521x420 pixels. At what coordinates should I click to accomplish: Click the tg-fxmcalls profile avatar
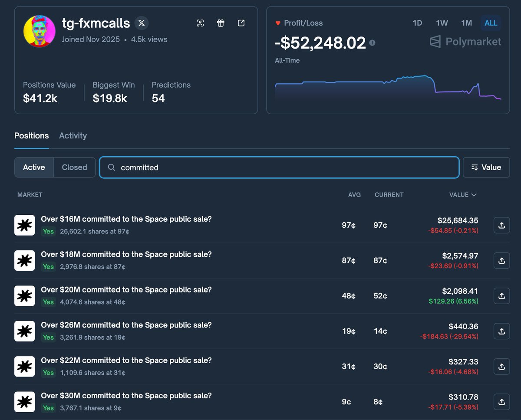(40, 31)
